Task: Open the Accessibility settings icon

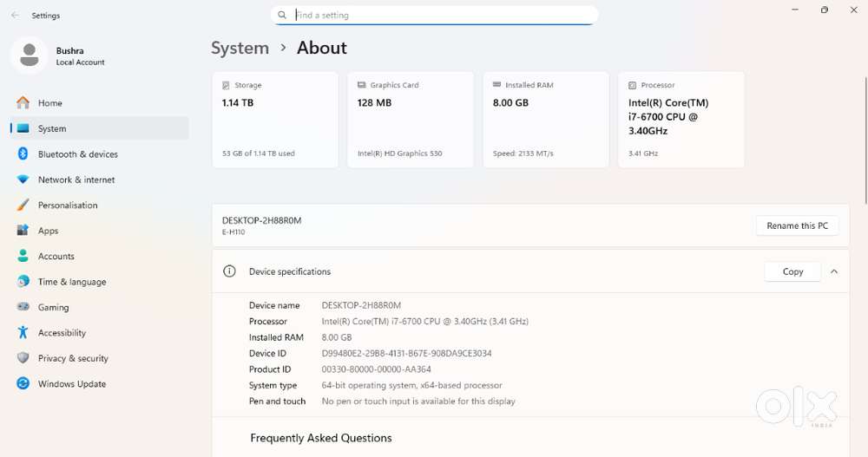Action: [x=23, y=333]
